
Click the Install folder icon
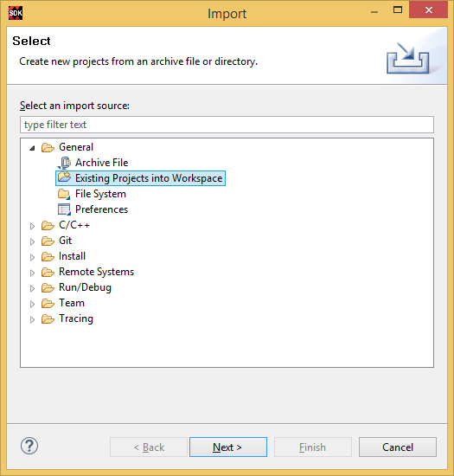(48, 256)
